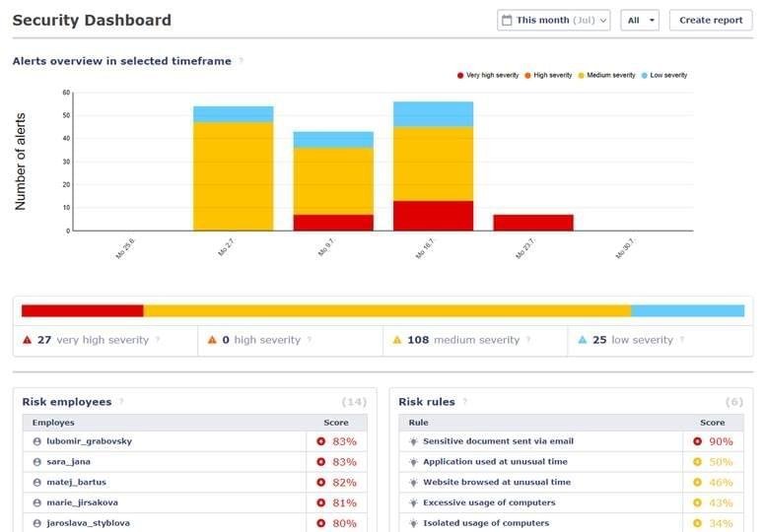Click the red segment of the severity bar

coord(83,310)
